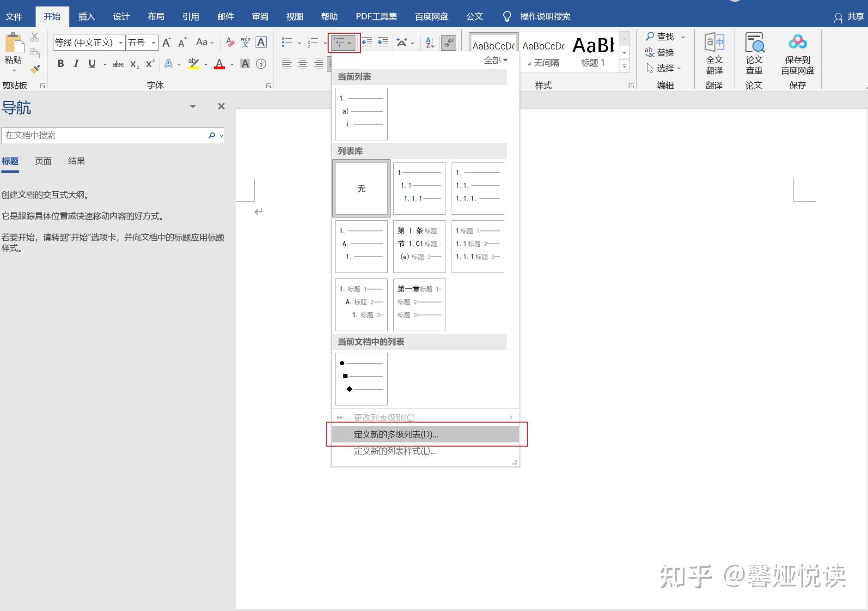Viewport: 868px width, 611px height.
Task: Choose 第一章 标题 list style
Action: point(420,305)
